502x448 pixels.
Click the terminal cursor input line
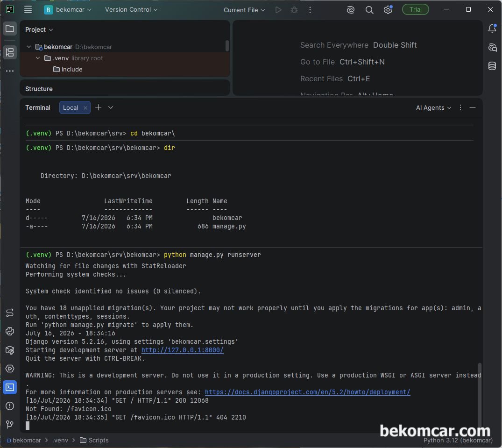click(x=28, y=426)
